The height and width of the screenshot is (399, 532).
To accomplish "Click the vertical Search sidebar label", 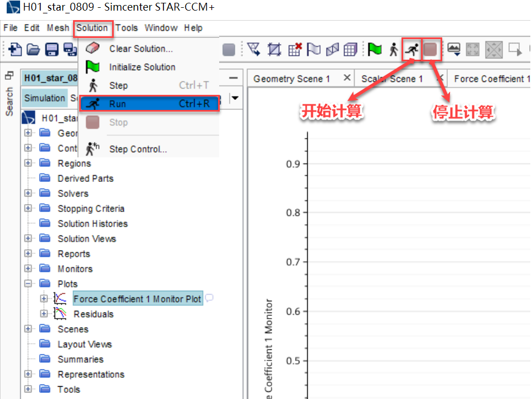I will click(x=9, y=102).
